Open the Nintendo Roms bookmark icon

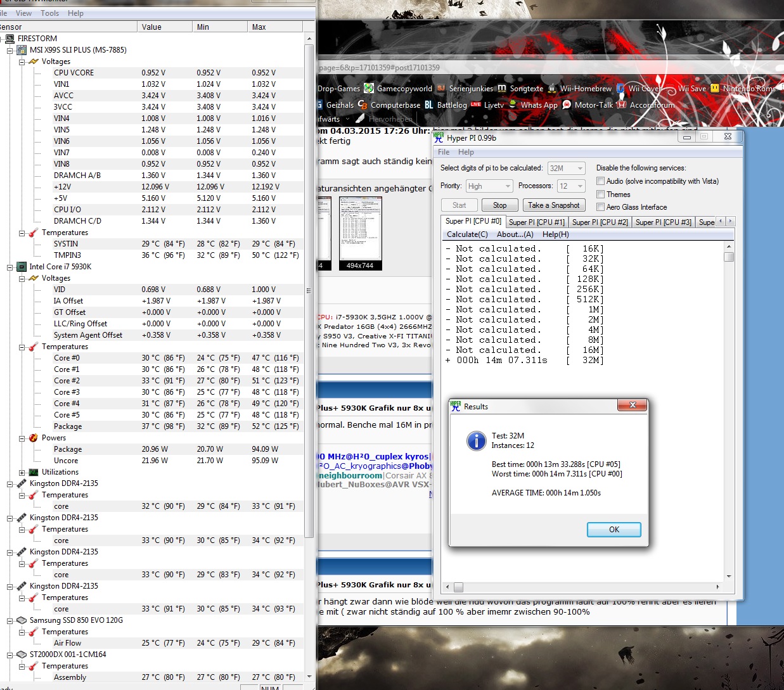pyautogui.click(x=715, y=89)
